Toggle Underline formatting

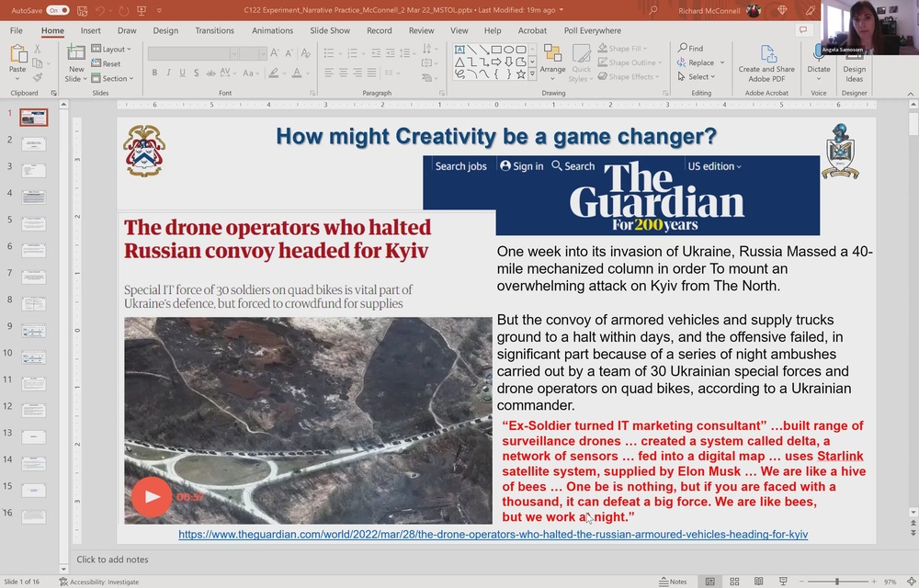(182, 72)
